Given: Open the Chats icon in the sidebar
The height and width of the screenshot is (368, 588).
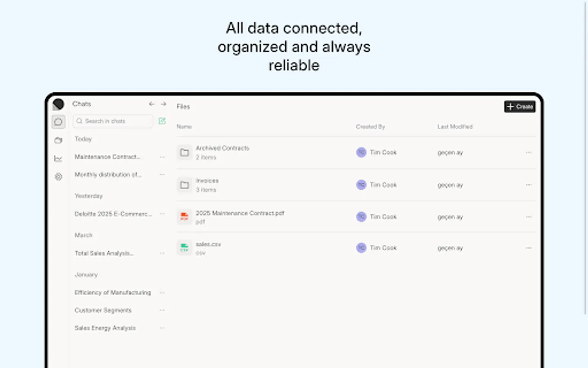Looking at the screenshot, I should click(58, 121).
